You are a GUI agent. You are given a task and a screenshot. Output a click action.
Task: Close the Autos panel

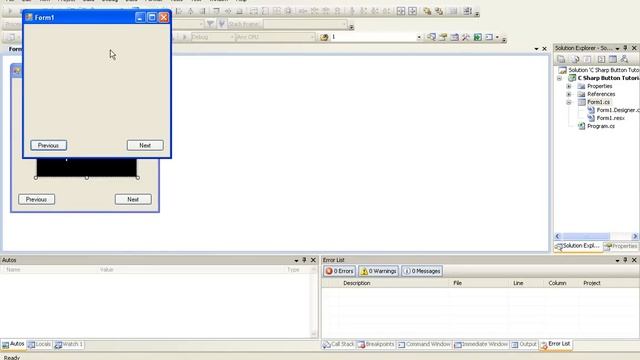313,260
